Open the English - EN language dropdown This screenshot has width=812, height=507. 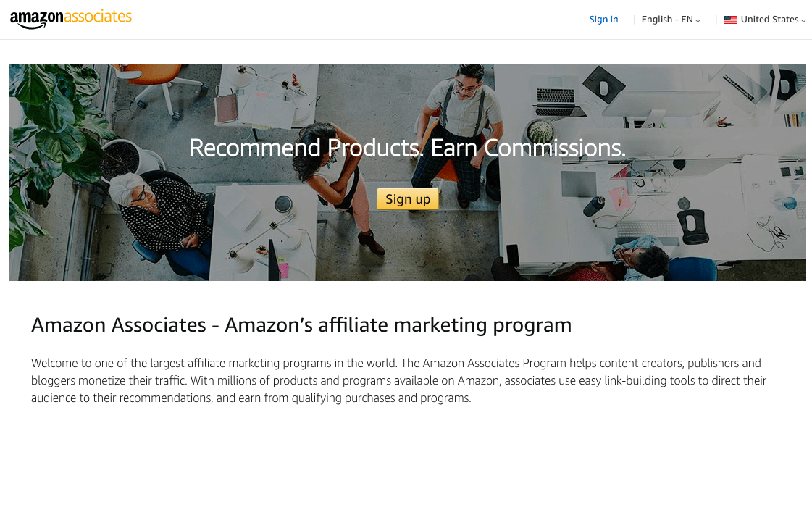click(x=671, y=19)
